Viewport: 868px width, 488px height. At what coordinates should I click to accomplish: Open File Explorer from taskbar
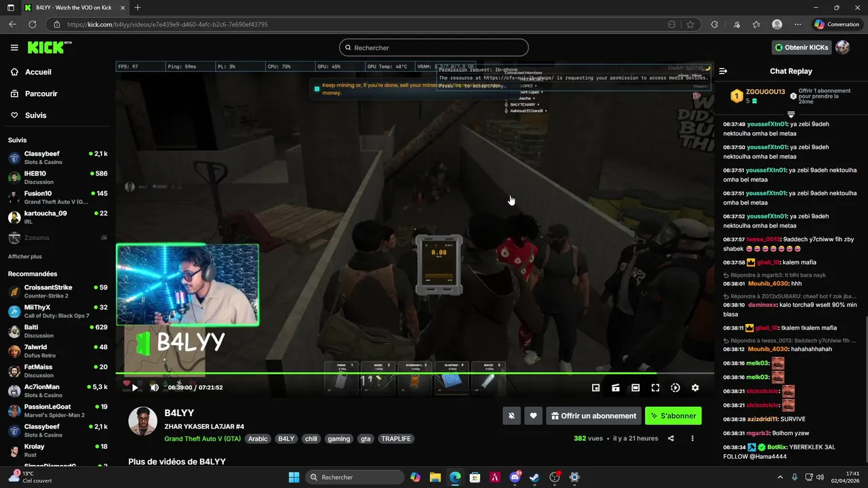(435, 477)
